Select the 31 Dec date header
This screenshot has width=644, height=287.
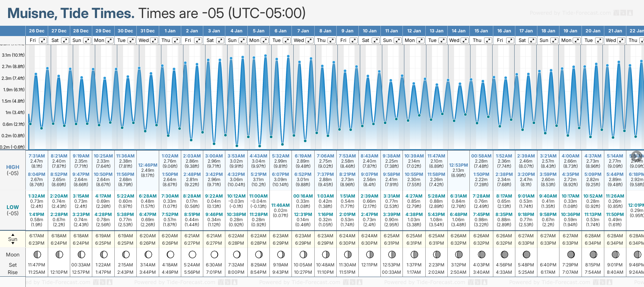tap(147, 31)
